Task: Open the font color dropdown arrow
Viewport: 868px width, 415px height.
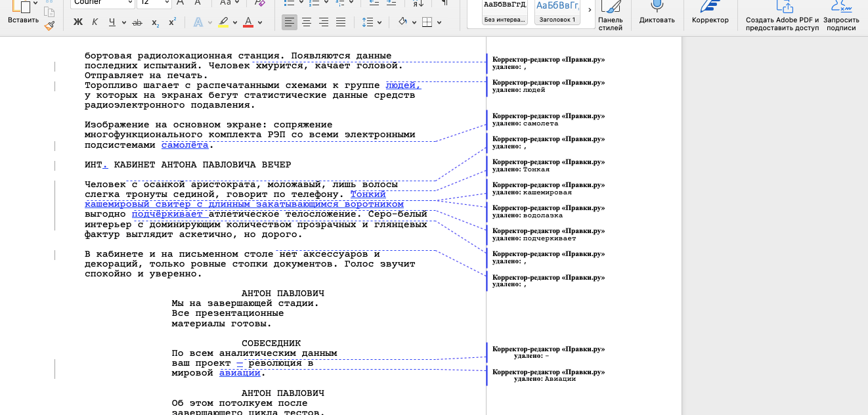Action: click(260, 22)
